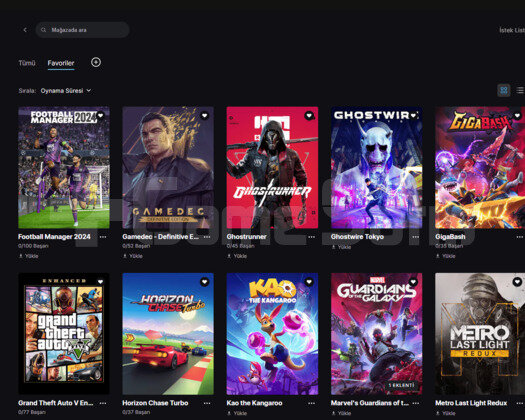
Task: Switch to grid view layout
Action: click(504, 90)
